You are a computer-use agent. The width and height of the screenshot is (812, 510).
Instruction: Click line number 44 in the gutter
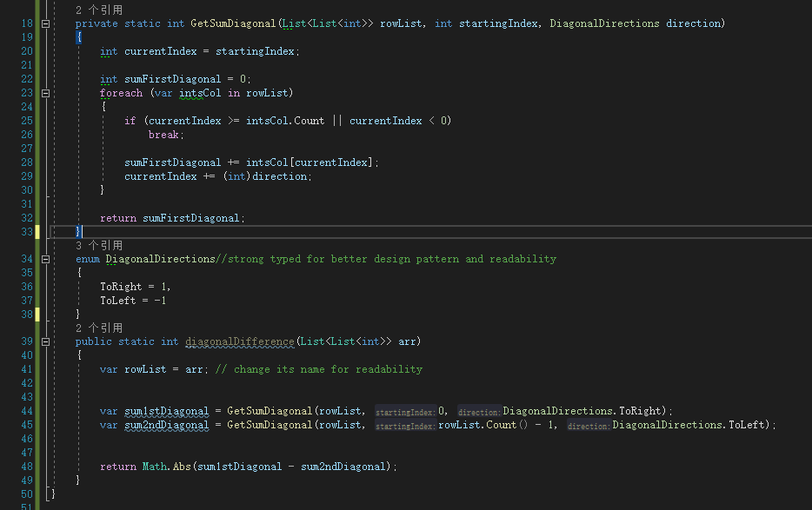(27, 411)
